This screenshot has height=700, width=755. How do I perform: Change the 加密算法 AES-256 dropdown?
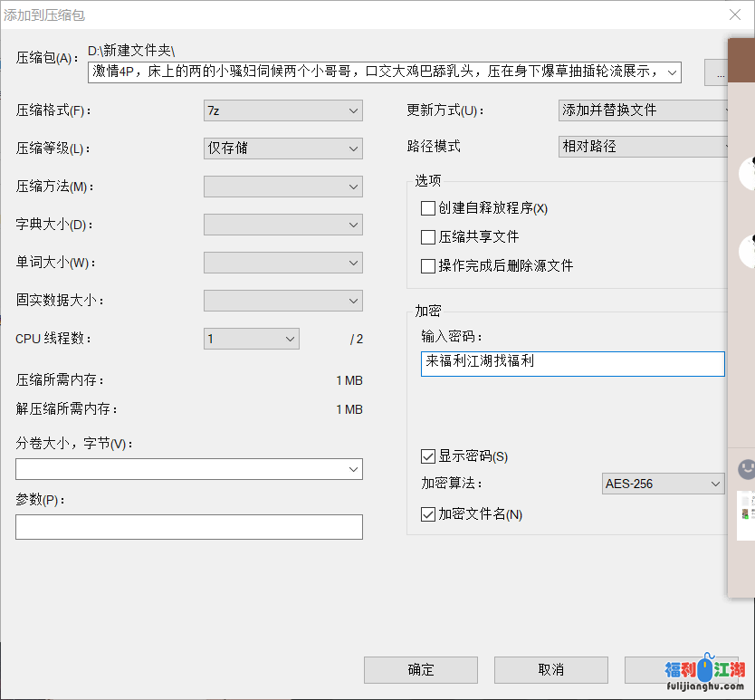tap(663, 484)
